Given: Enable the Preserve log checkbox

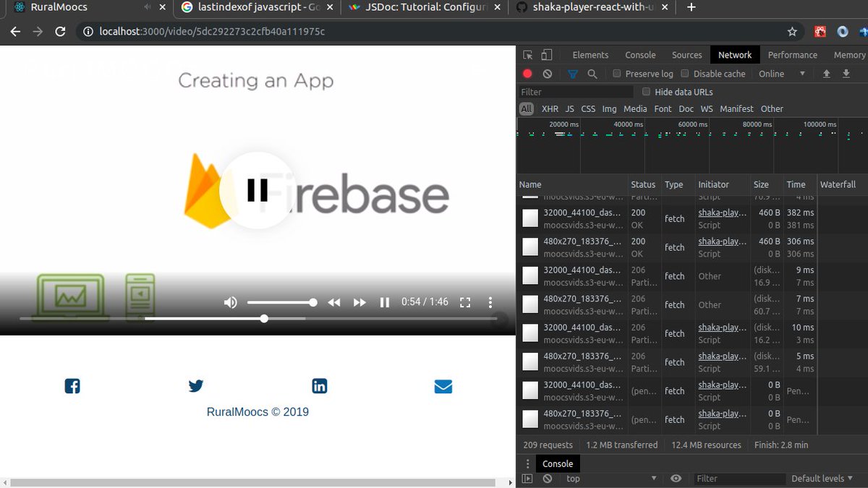Looking at the screenshot, I should [x=617, y=74].
